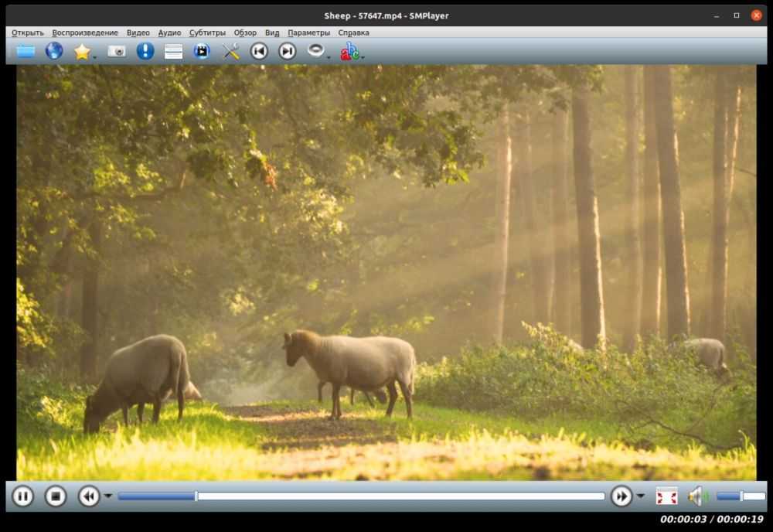Open URL with the globe icon
The height and width of the screenshot is (532, 773).
54,52
